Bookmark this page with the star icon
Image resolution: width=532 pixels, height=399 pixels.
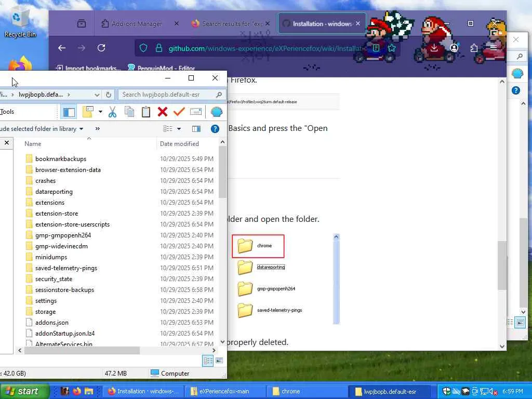(392, 48)
